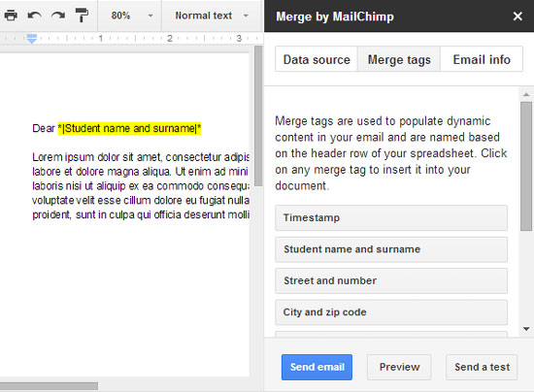Click the Send email button
Screen dimensions: 534x392
pos(317,367)
